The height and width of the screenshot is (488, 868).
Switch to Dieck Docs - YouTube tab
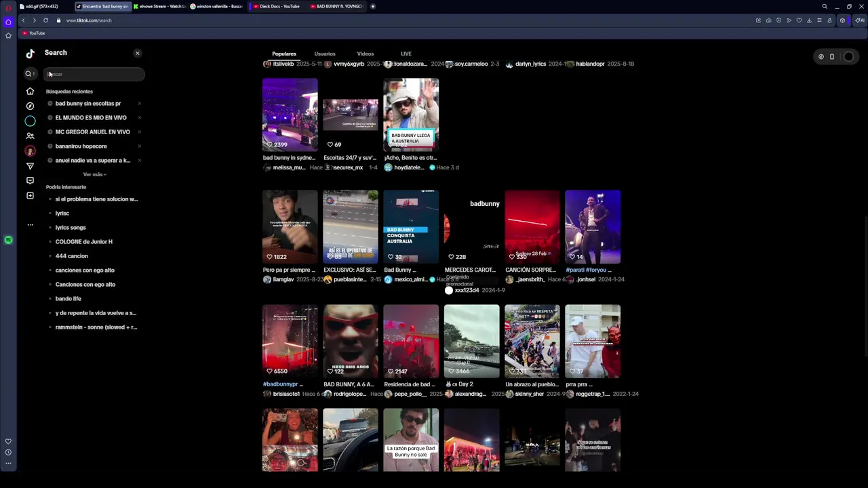275,6
